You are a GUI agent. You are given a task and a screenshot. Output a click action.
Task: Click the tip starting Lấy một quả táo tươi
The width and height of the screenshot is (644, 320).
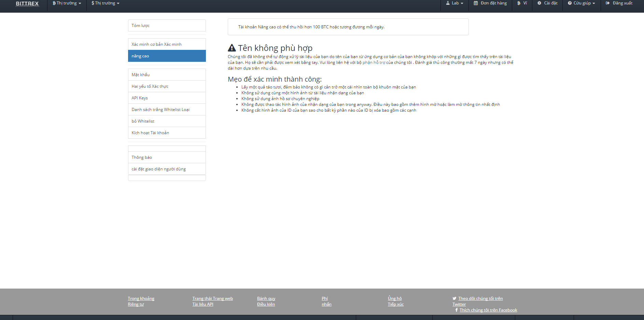point(328,87)
